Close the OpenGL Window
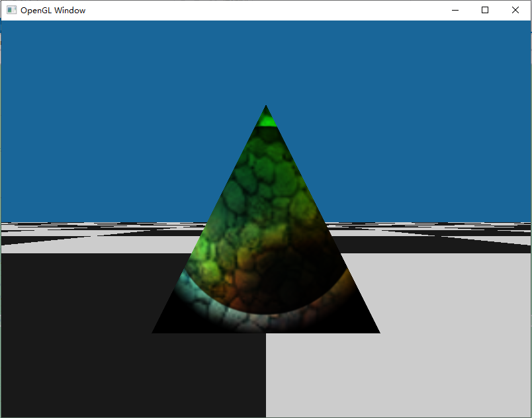Viewport: 532px width, 418px height. (x=515, y=10)
